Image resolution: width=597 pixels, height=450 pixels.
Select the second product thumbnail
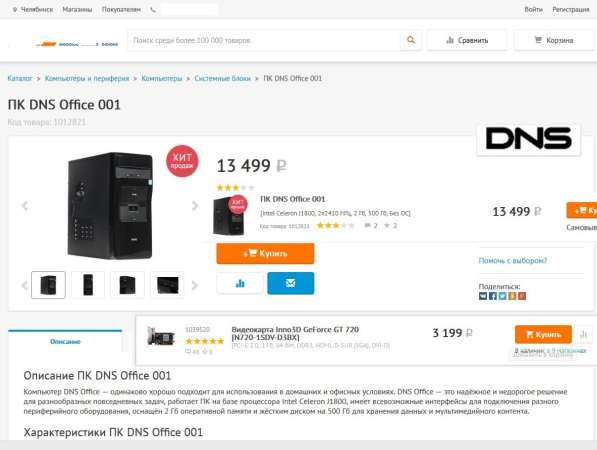click(88, 285)
